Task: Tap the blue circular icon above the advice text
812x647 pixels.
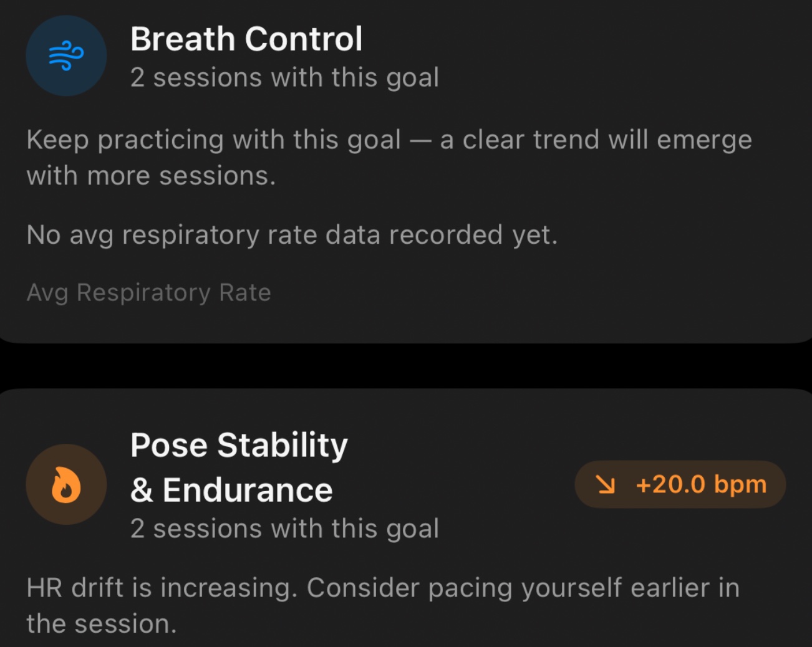Action: coord(66,55)
